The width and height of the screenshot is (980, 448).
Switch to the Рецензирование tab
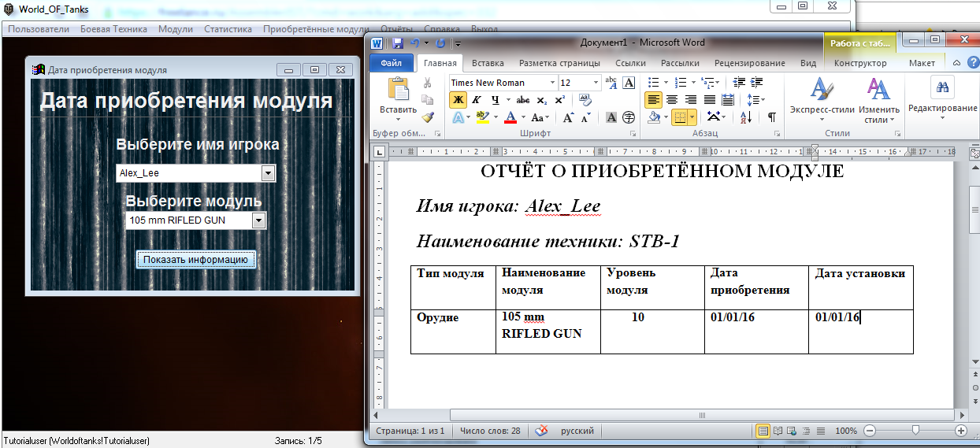click(749, 63)
